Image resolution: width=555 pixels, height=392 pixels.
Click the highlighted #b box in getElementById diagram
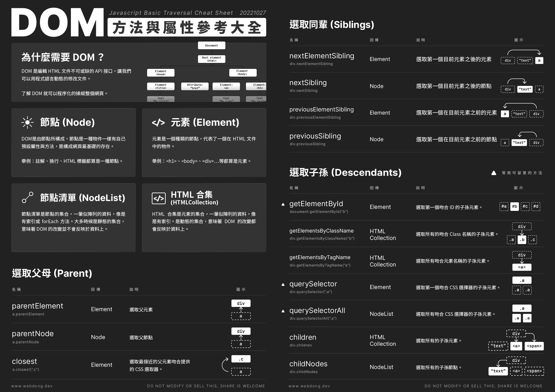tap(514, 207)
